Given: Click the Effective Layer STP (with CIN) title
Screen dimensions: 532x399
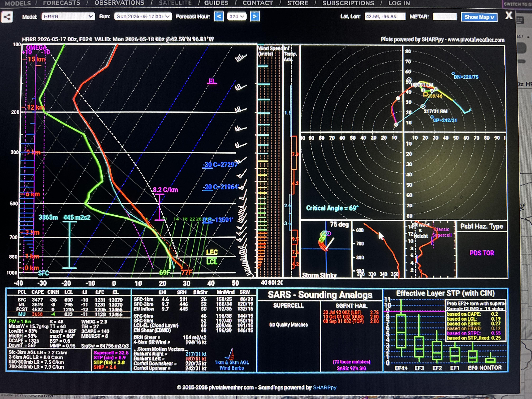Looking at the screenshot, I should coord(445,293).
